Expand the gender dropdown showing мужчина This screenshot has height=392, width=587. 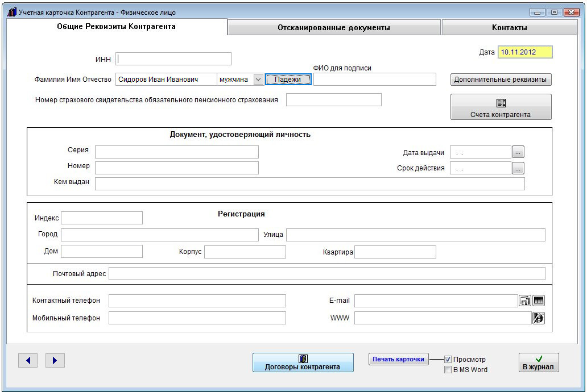pos(258,80)
